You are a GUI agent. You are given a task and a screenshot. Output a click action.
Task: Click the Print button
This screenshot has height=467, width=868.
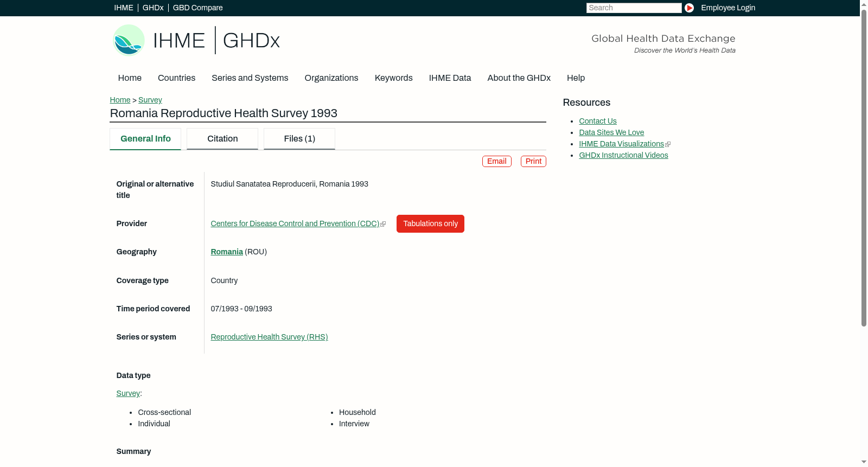click(x=533, y=162)
